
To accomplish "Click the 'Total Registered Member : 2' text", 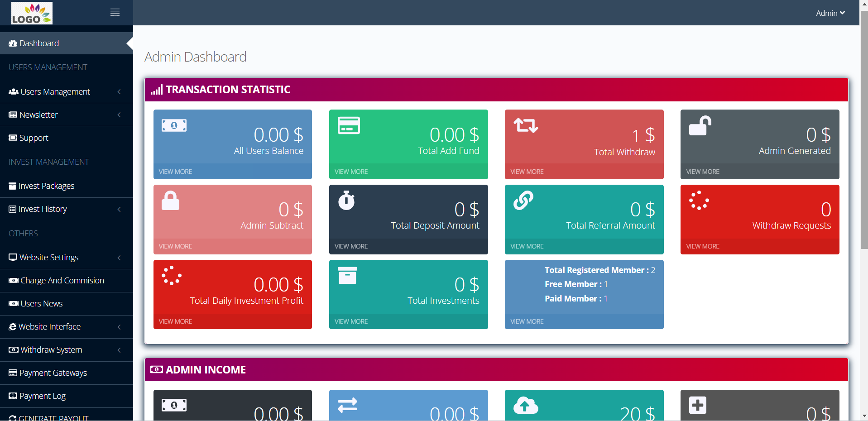I will pos(600,270).
